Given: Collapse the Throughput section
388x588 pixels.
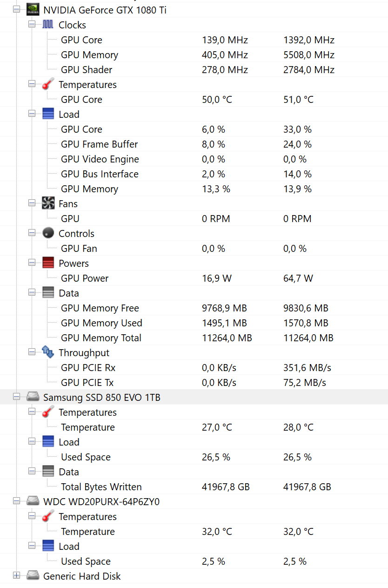Looking at the screenshot, I should tap(32, 352).
